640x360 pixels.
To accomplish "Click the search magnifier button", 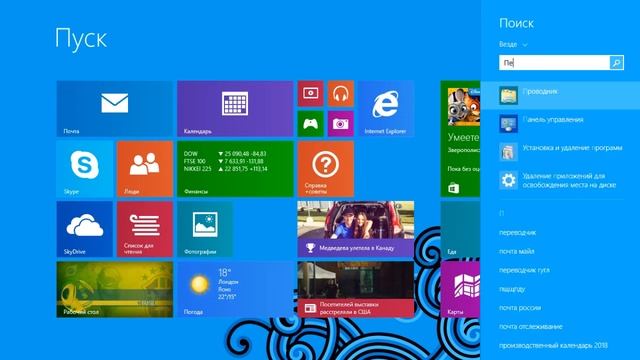I will pos(617,62).
